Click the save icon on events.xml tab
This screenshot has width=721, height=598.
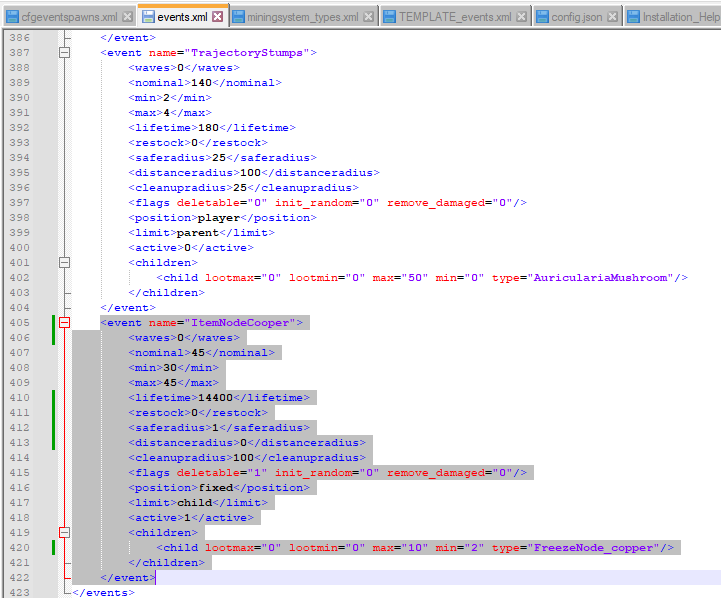coord(149,17)
